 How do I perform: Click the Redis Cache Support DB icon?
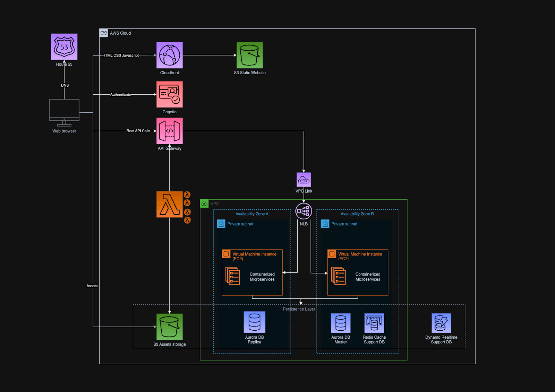click(374, 322)
